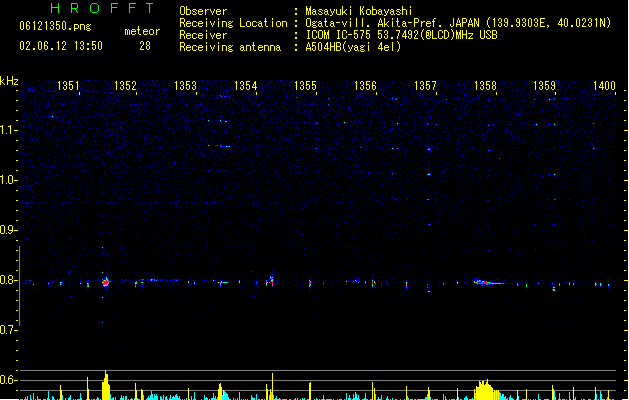Click the bright meteor echo near 1352
Viewport: 629px width, 400px height.
click(106, 282)
